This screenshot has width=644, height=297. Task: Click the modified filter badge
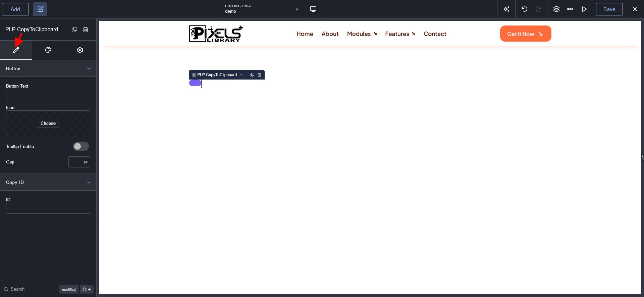tap(69, 289)
